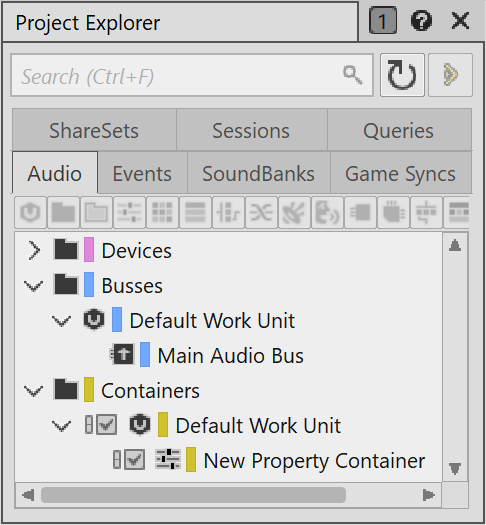This screenshot has height=525, width=486.
Task: Collapse the Busses folder
Action: pos(33,286)
